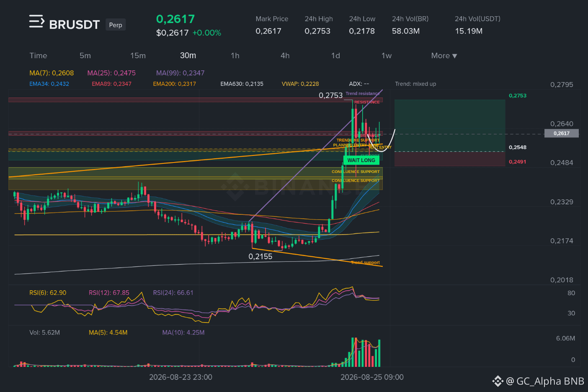Click the 0,2795 price axis label
This screenshot has height=392, width=588.
pos(562,85)
